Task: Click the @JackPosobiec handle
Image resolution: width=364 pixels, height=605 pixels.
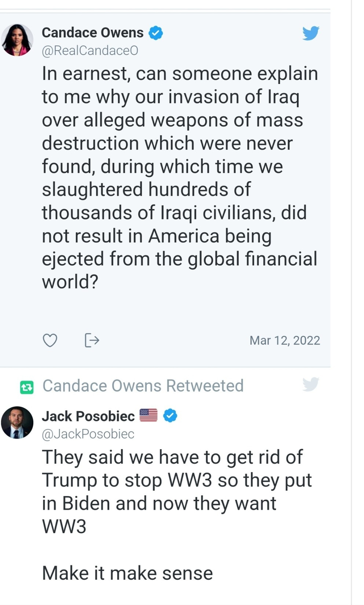Action: [88, 434]
